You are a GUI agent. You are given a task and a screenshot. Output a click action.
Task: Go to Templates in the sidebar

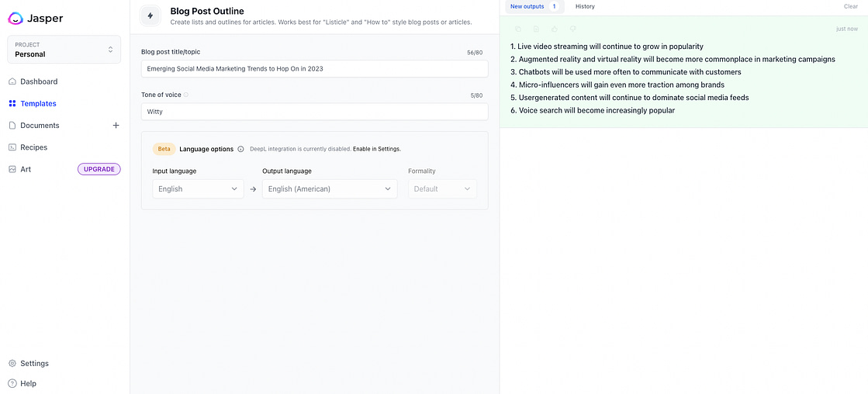pyautogui.click(x=38, y=103)
